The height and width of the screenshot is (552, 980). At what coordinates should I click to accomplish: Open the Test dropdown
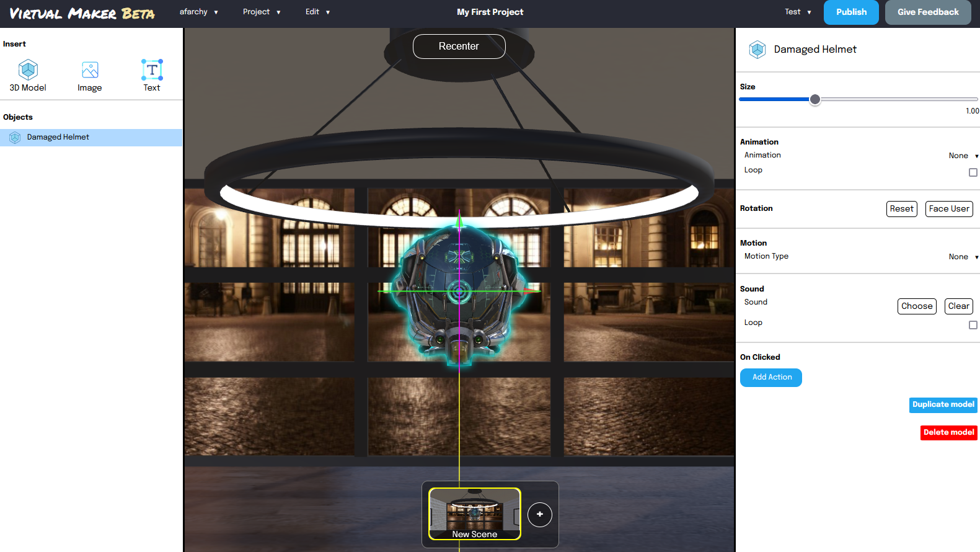click(798, 12)
